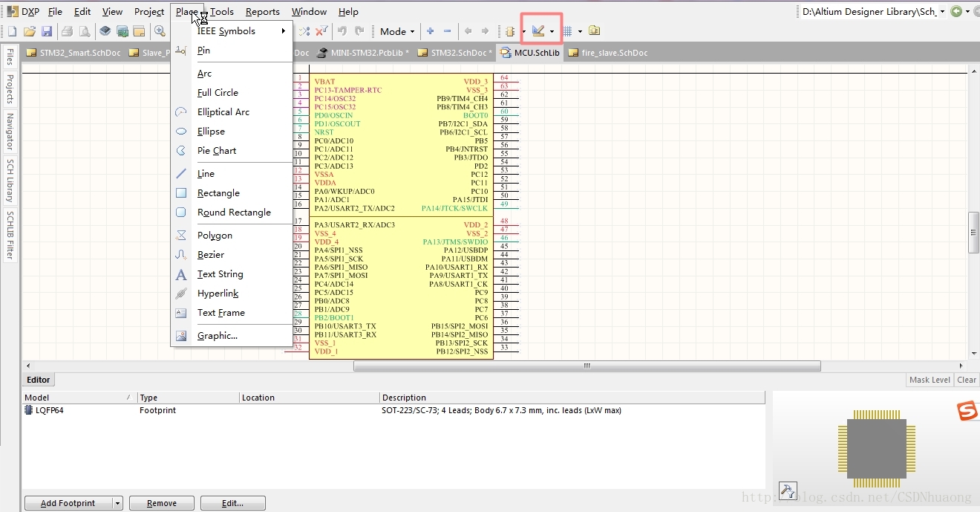980x512 pixels.
Task: Click the Undo arrow icon
Action: click(x=342, y=31)
